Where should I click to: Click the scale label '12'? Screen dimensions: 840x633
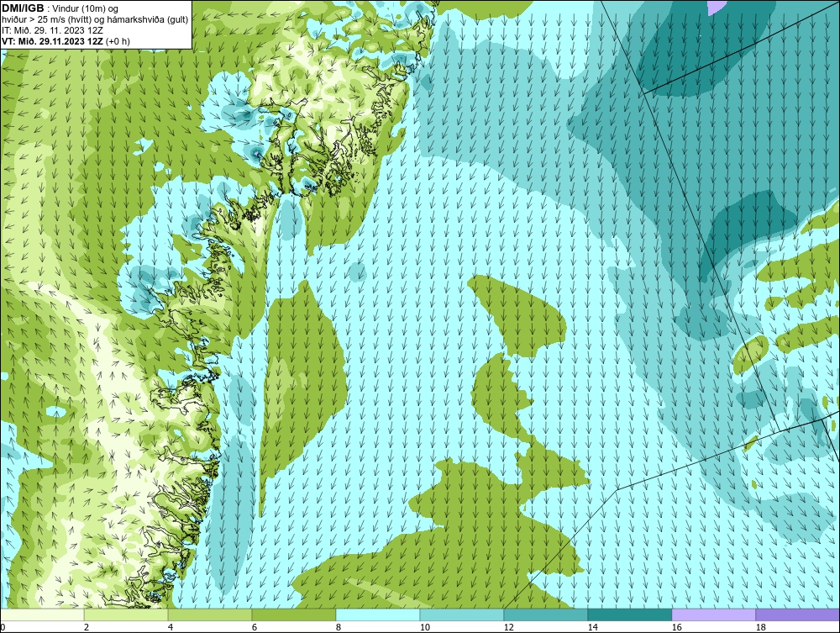(508, 627)
